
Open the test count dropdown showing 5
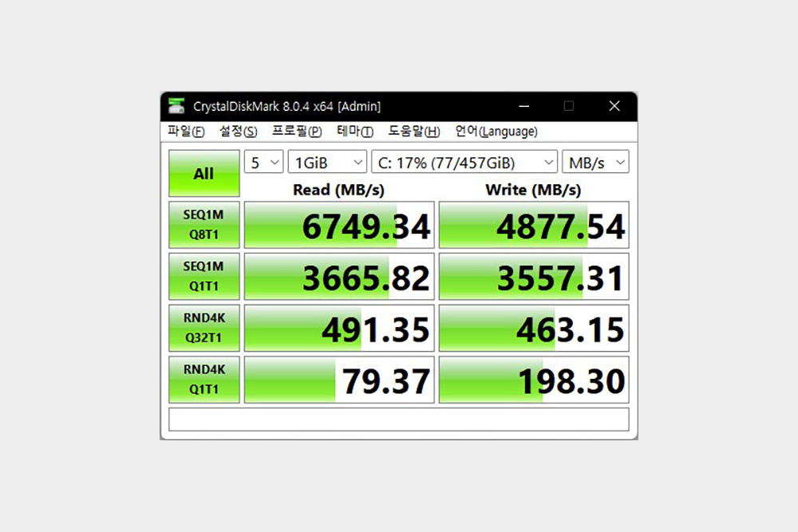[263, 162]
